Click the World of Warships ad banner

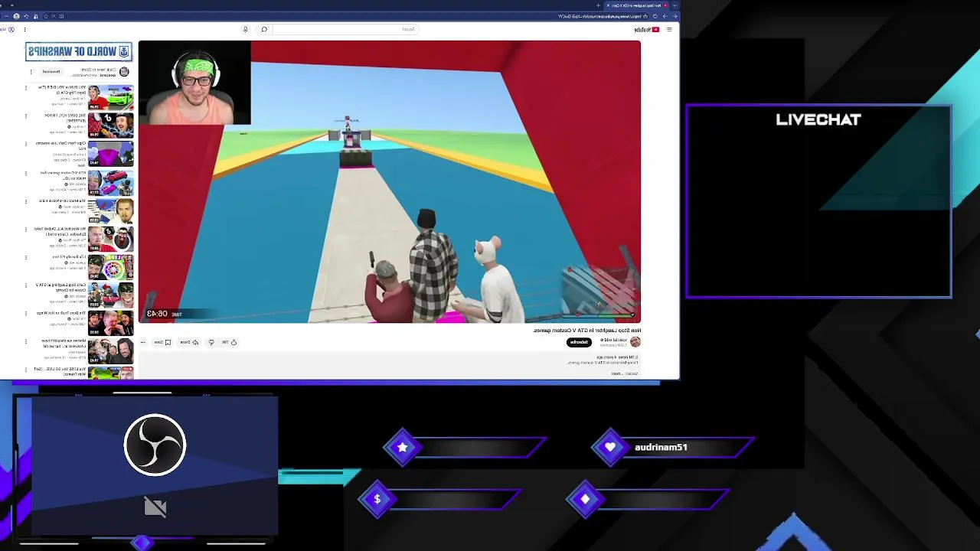tap(79, 52)
